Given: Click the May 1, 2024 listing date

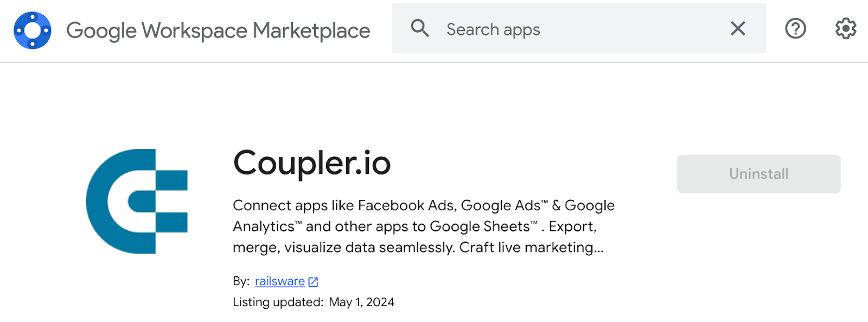Looking at the screenshot, I should pos(361,302).
